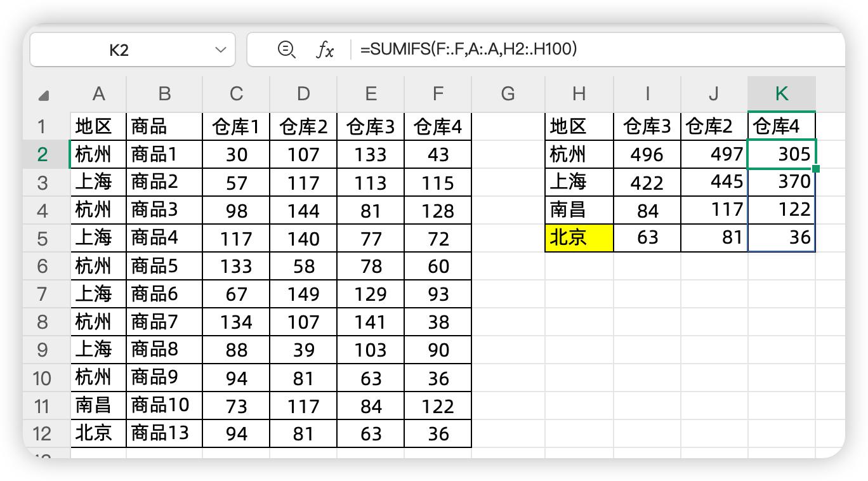Click the fx insert function icon
Viewport: 868px width, 481px height.
(325, 49)
